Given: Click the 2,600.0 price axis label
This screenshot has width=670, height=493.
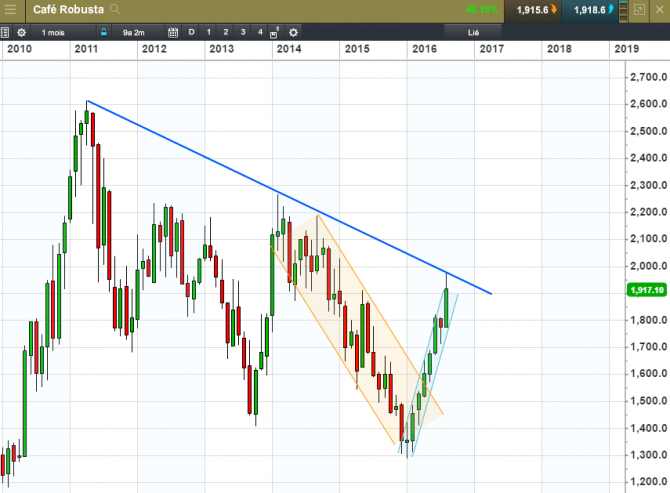Looking at the screenshot, I should click(649, 104).
